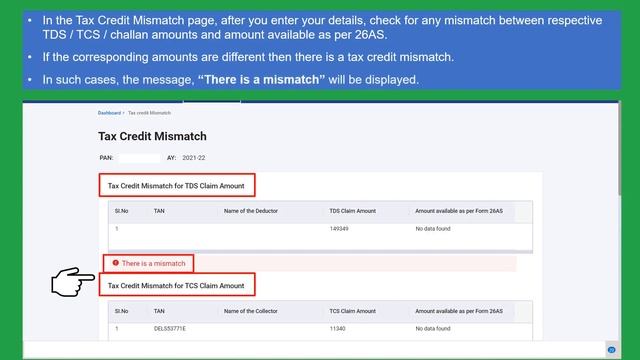Viewport: 640px width, 360px height.
Task: Click the blank PAN value field
Action: pyautogui.click(x=140, y=158)
